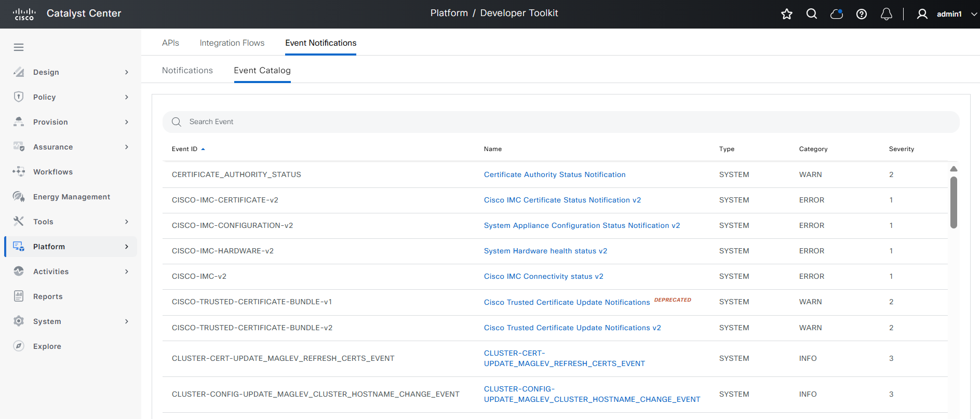Open the help question mark icon
Viewport: 980px width, 419px height.
861,14
